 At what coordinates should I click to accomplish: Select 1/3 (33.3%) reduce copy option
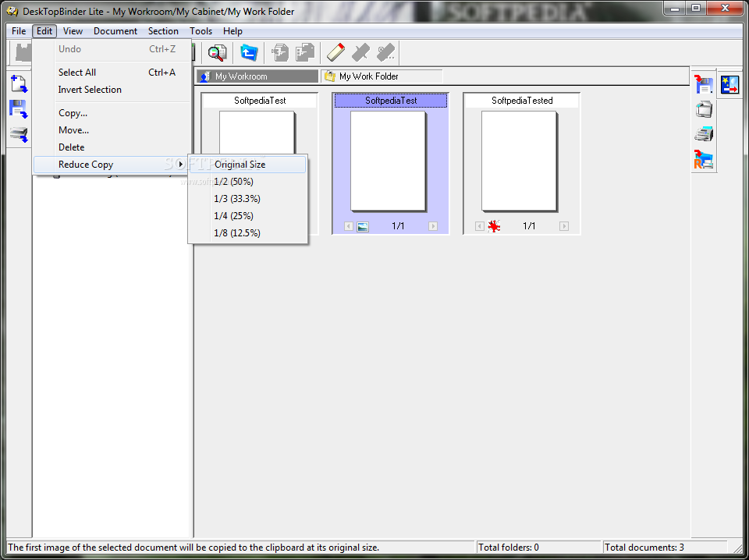pyautogui.click(x=247, y=199)
